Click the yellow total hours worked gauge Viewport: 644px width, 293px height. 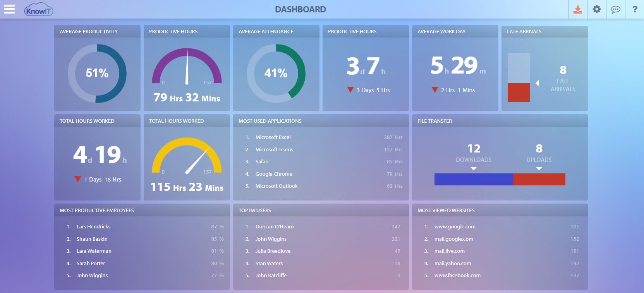(187, 155)
